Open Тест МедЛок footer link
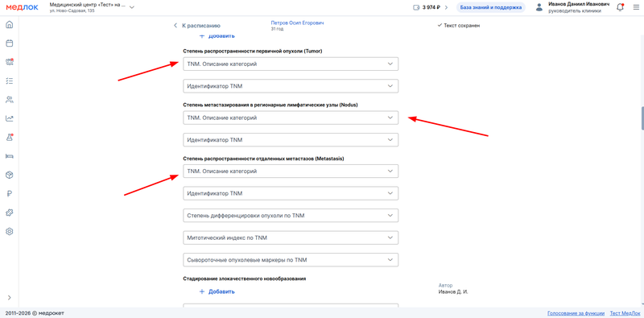This screenshot has height=318, width=644. click(x=625, y=313)
